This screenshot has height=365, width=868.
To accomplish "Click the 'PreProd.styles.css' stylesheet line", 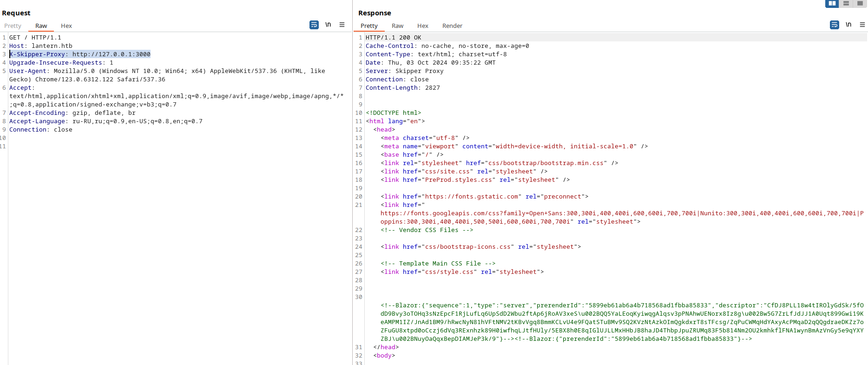I will click(x=475, y=180).
